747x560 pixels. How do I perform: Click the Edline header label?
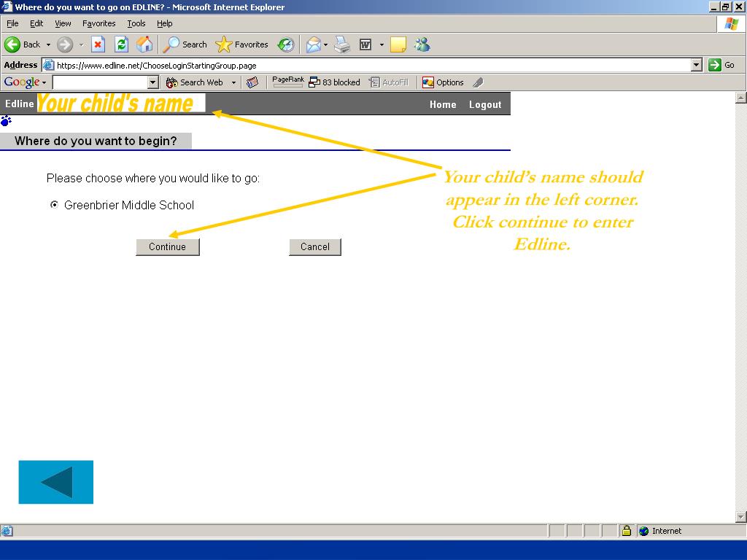20,104
